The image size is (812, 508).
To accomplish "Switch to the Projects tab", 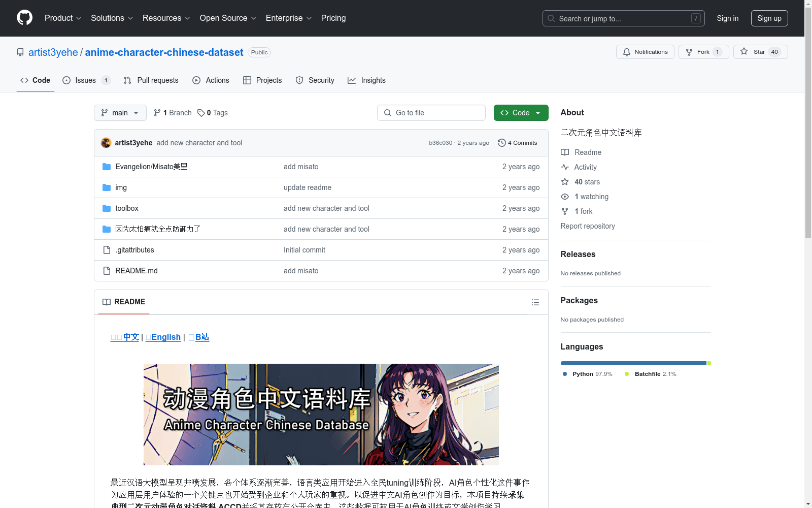I will [262, 80].
